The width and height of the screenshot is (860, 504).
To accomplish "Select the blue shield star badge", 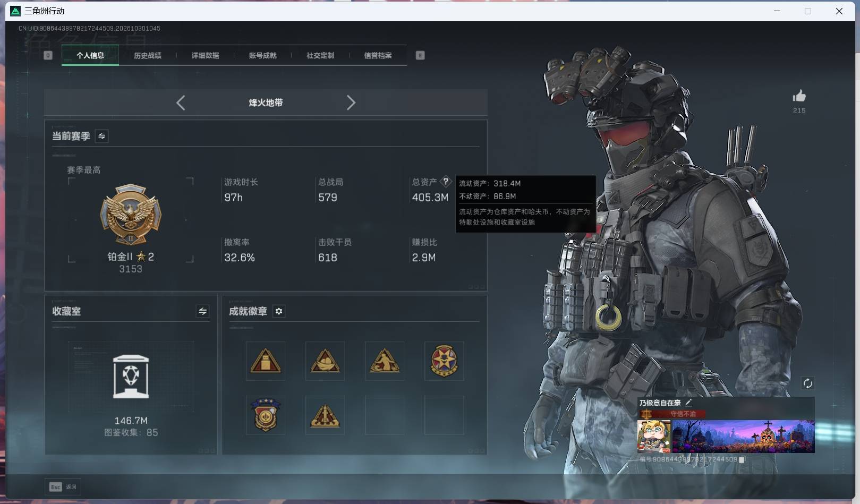I will click(266, 415).
